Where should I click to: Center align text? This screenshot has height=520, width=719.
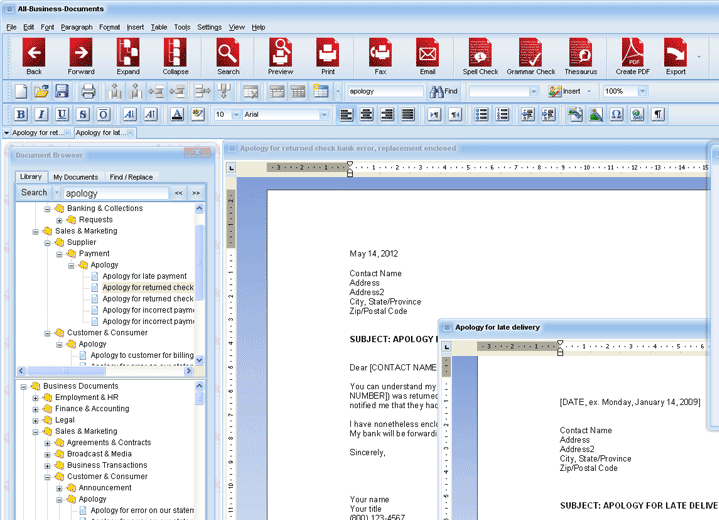click(x=366, y=114)
